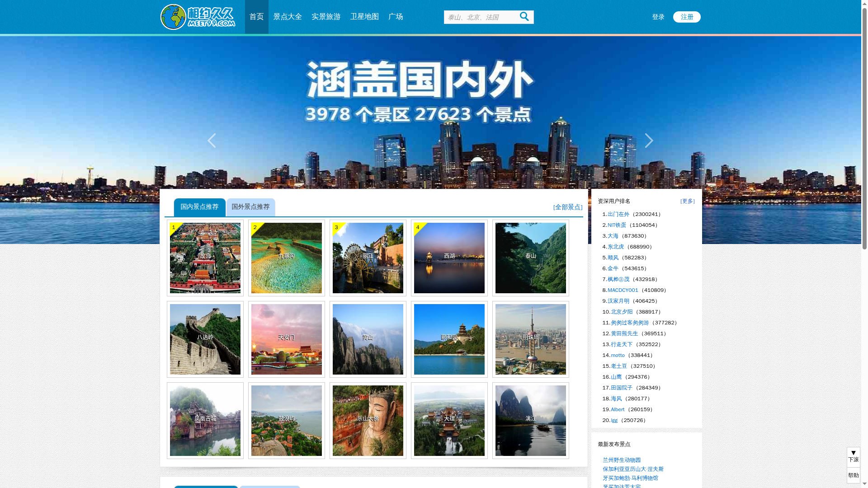Open user MACDCY001 profile link
868x488 pixels.
click(x=623, y=290)
